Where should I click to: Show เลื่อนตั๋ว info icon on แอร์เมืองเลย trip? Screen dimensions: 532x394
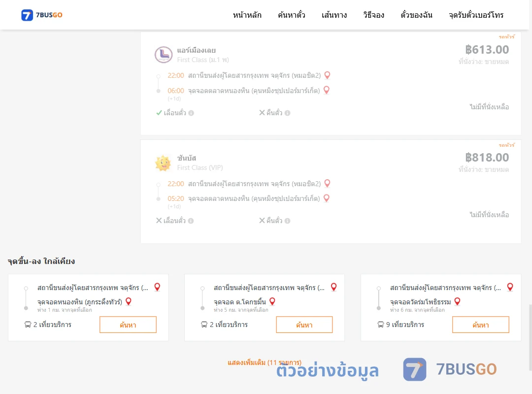point(191,113)
